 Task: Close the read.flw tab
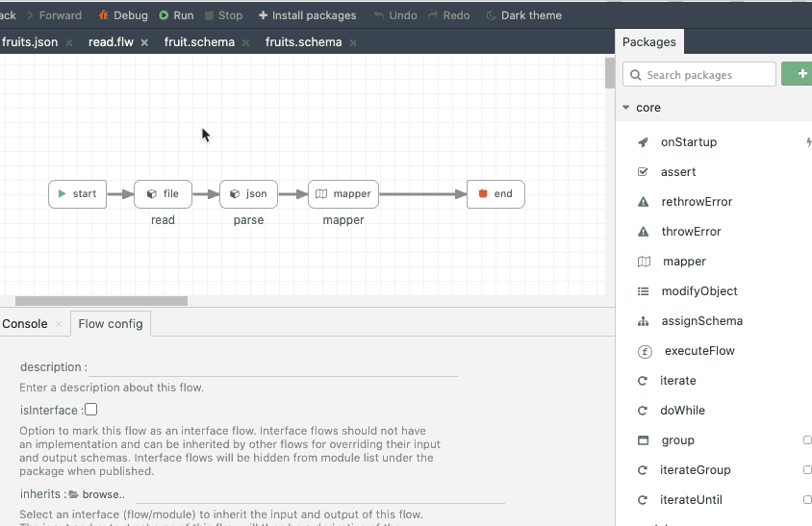pos(144,43)
